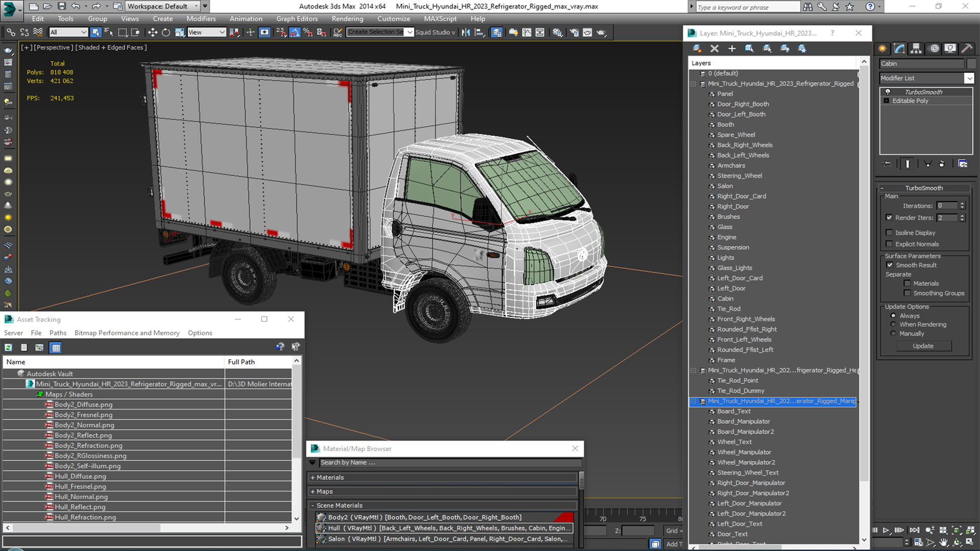Click Remove modifier from stack trash icon
The height and width of the screenshot is (551, 980).
942,164
